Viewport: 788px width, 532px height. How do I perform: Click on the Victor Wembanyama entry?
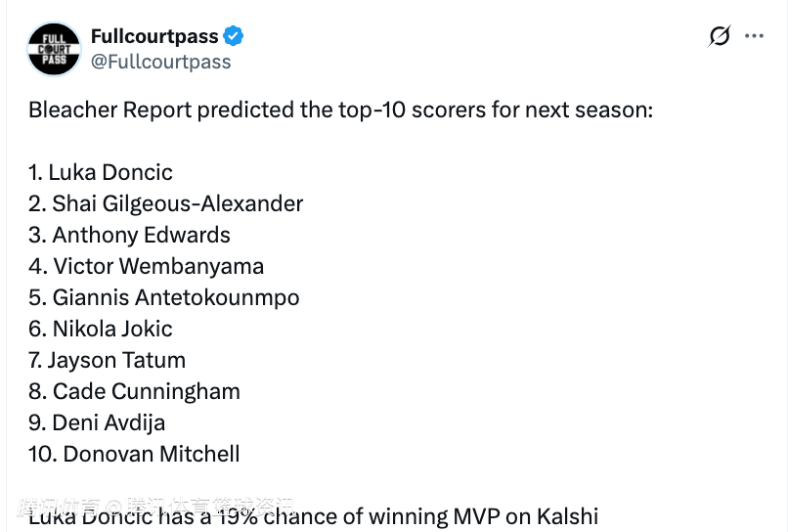(147, 267)
